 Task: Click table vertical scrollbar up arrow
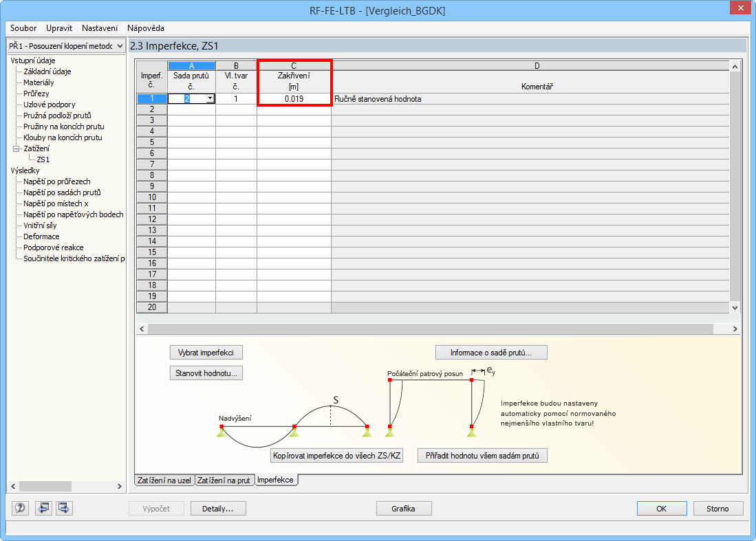[x=735, y=67]
